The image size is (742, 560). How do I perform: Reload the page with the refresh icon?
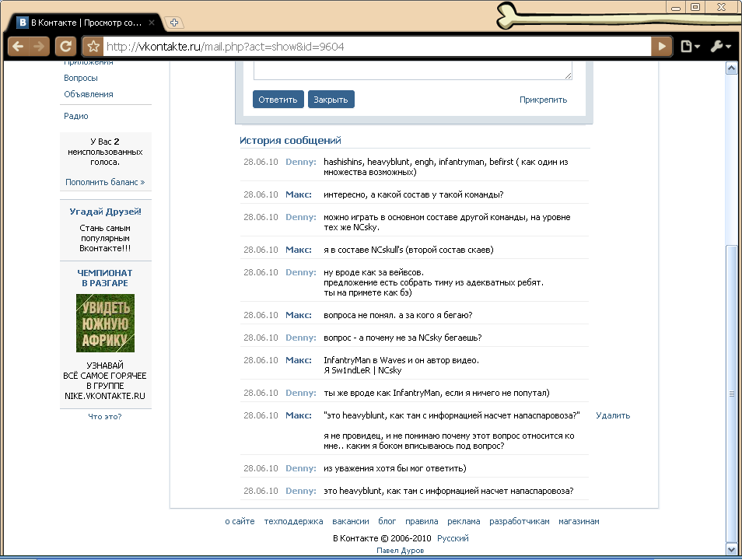click(65, 46)
